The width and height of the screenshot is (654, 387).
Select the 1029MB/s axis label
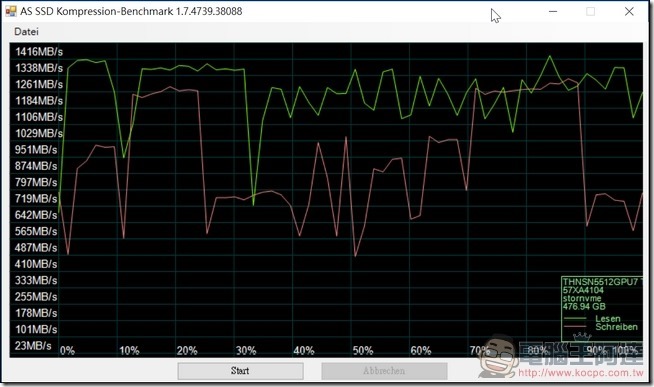[x=39, y=133]
